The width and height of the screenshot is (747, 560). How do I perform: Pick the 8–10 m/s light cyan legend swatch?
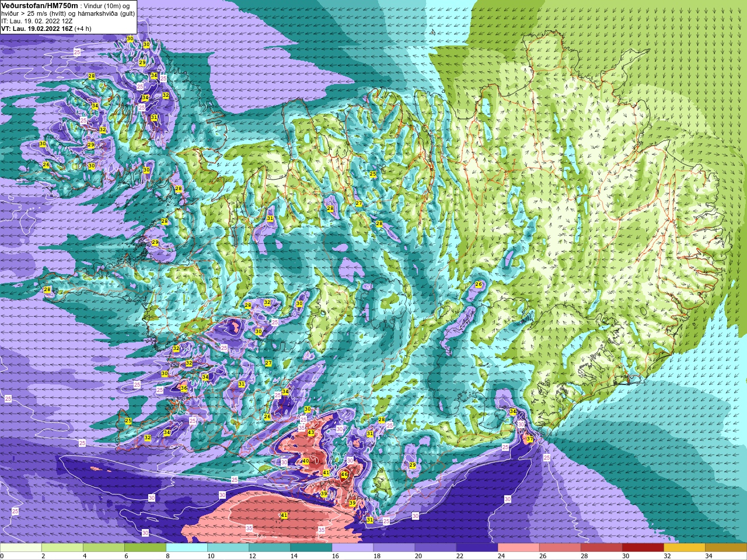click(187, 548)
